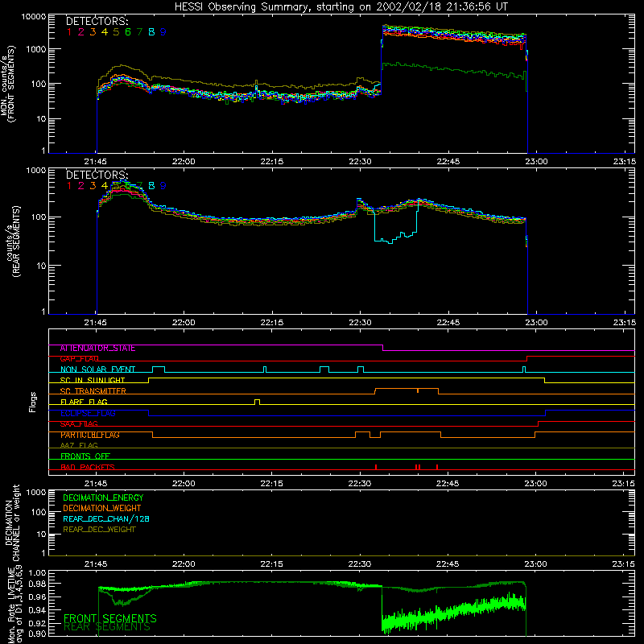
Task: Click 22:00 time label under front segments panel
Action: [x=184, y=162]
